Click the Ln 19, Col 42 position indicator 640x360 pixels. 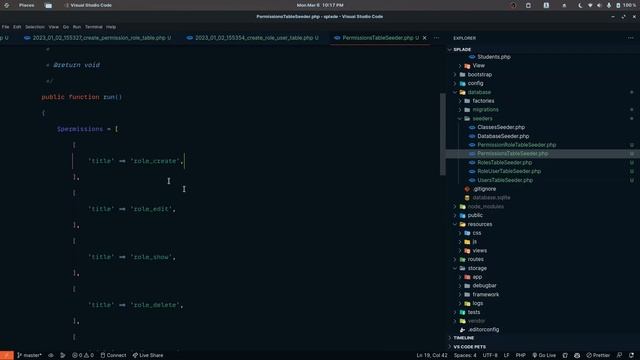click(432, 355)
